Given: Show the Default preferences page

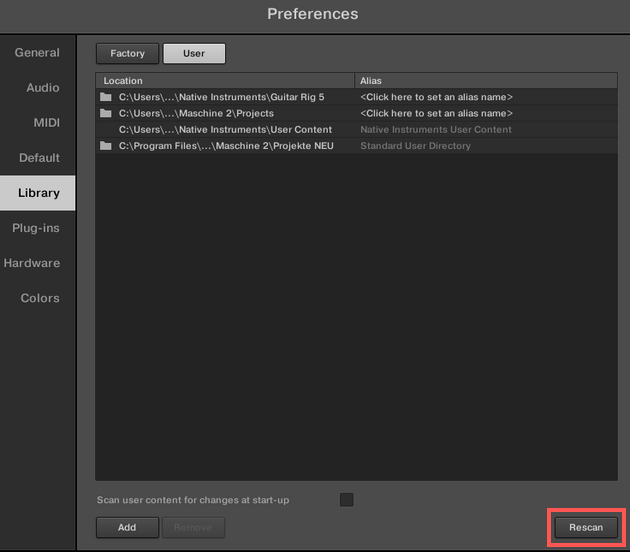Looking at the screenshot, I should click(37, 157).
